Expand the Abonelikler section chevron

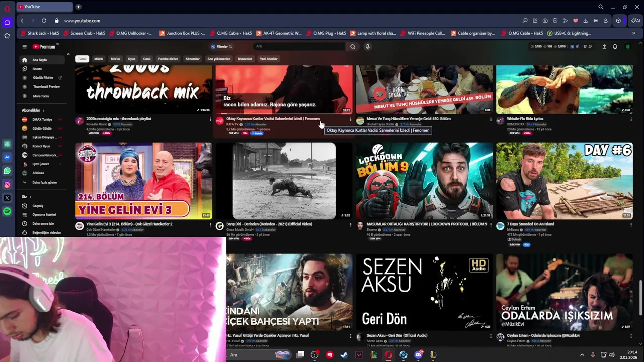pyautogui.click(x=43, y=110)
